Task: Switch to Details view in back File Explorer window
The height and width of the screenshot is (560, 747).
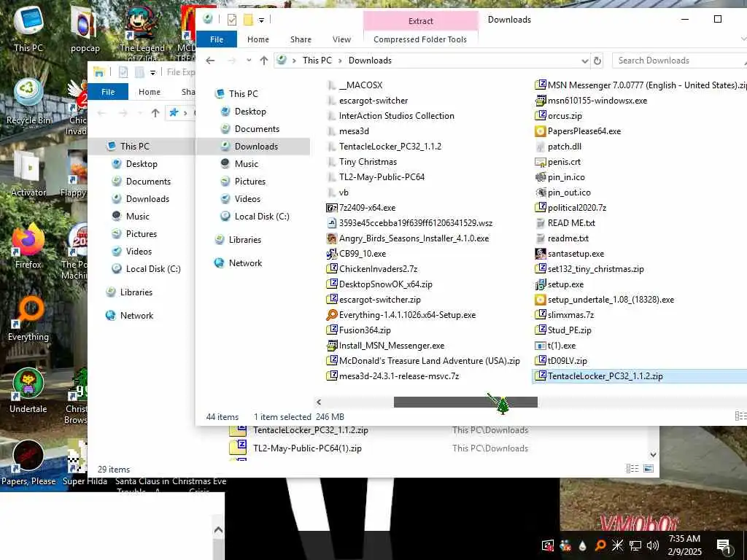Action: point(632,469)
